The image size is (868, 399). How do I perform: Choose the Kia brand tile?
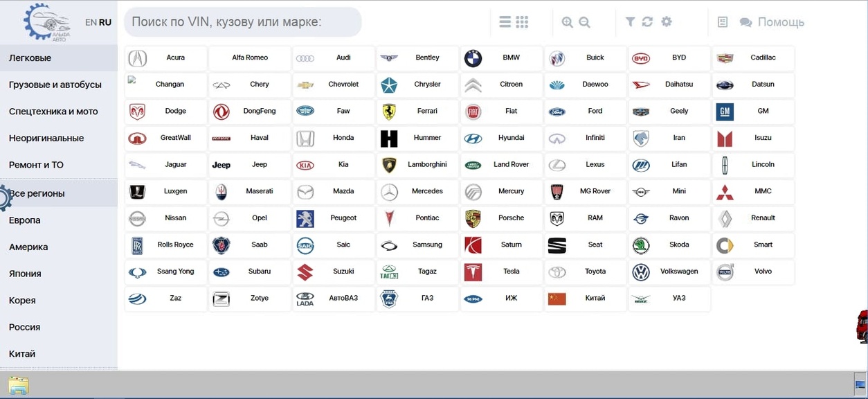[x=334, y=165]
